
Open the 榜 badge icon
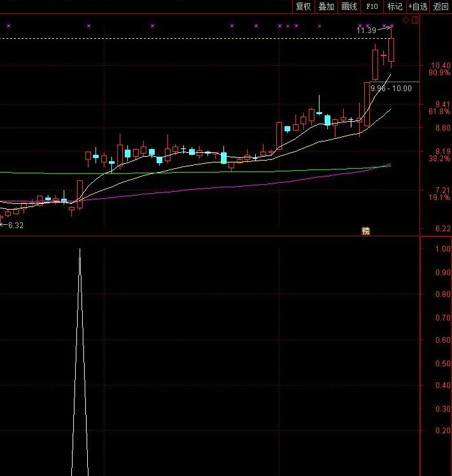click(x=366, y=231)
